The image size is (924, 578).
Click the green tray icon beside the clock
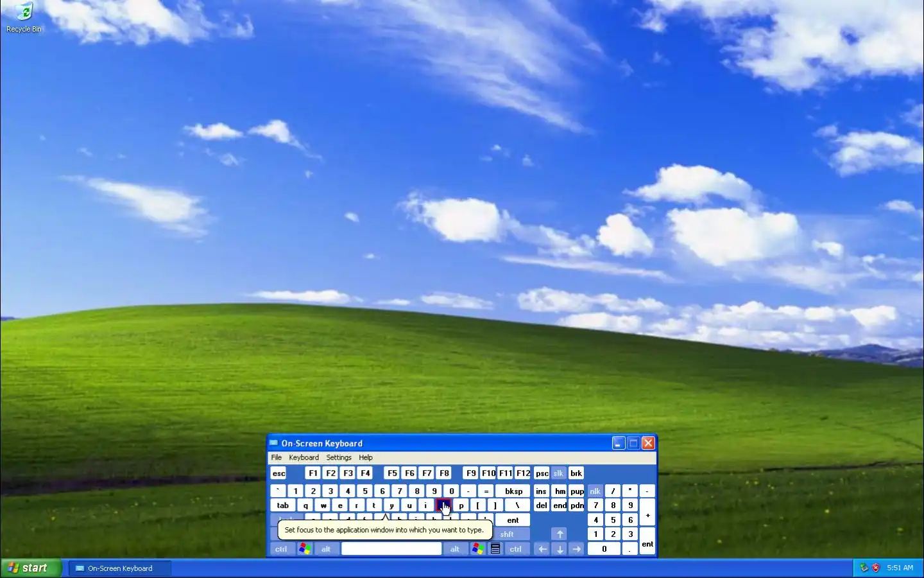pyautogui.click(x=864, y=568)
